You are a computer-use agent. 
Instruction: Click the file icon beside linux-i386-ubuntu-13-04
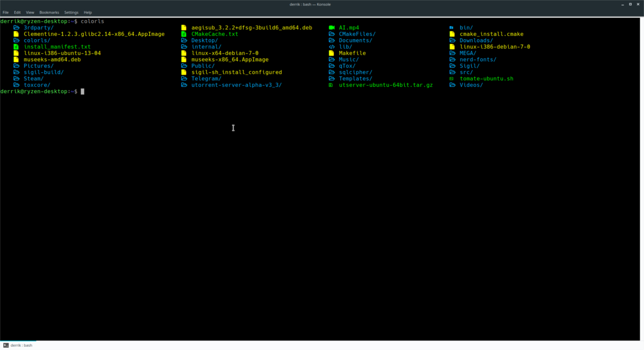tap(16, 53)
